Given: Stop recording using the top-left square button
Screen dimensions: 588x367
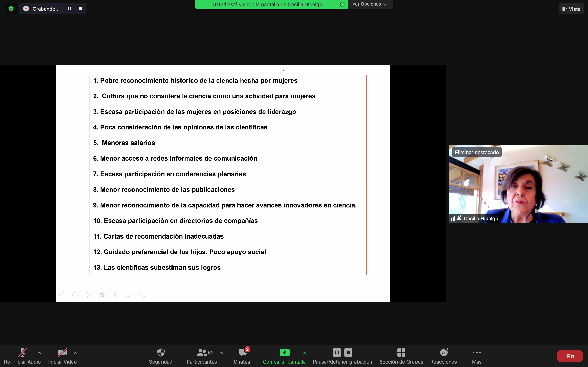Looking at the screenshot, I should click(81, 9).
